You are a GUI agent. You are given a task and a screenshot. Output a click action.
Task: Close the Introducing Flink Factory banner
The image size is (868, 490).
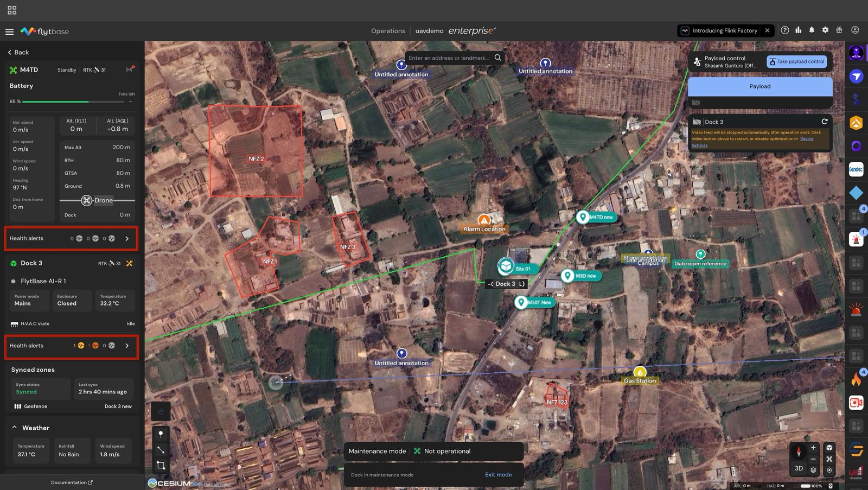pyautogui.click(x=767, y=31)
